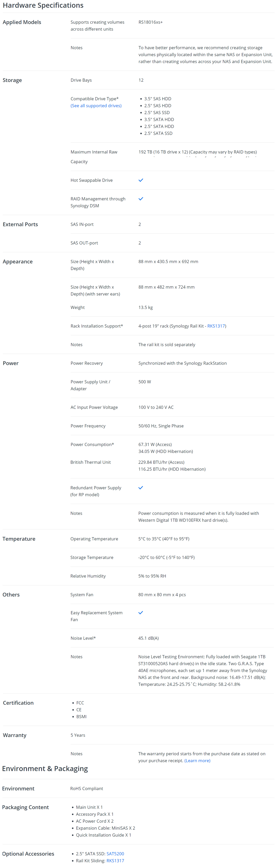Select the RS18016xs+ model text
The height and width of the screenshot is (868, 277).
point(151,22)
